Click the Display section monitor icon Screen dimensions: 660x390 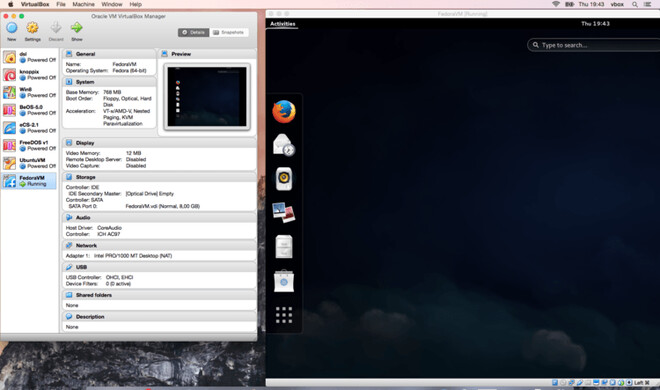click(x=69, y=143)
